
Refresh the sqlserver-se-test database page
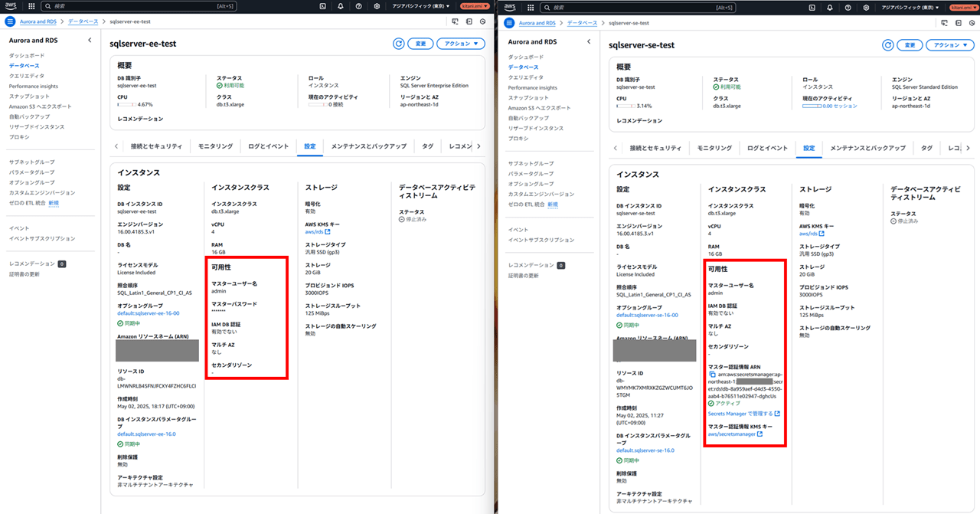(887, 45)
